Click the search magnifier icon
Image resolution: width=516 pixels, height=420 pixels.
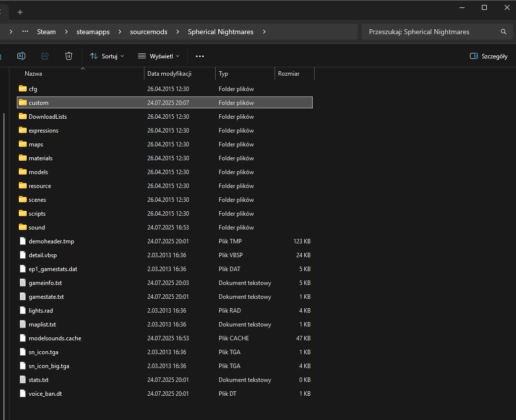tap(504, 32)
